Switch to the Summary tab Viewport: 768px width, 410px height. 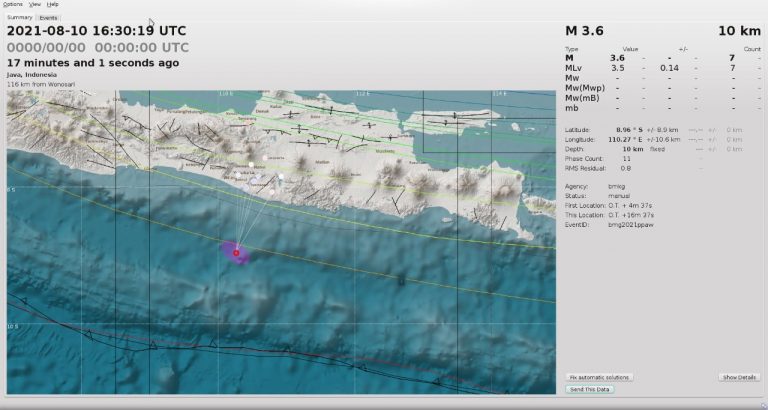[x=20, y=17]
